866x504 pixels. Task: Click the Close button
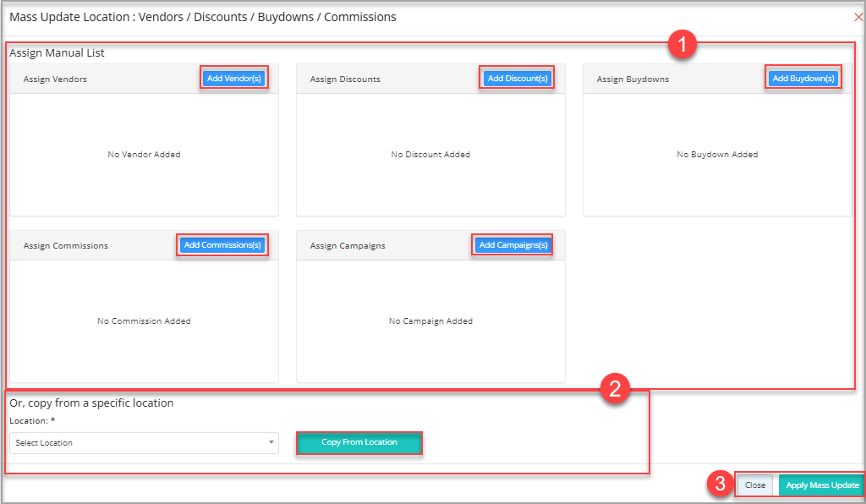click(x=755, y=485)
